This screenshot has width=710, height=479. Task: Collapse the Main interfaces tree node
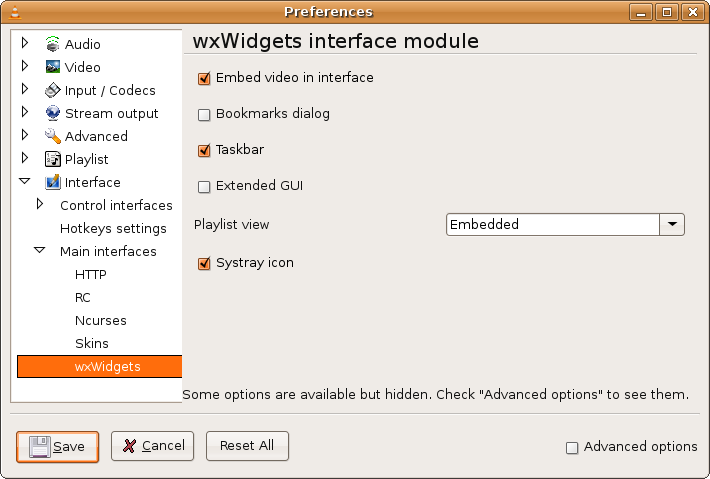[x=40, y=250]
